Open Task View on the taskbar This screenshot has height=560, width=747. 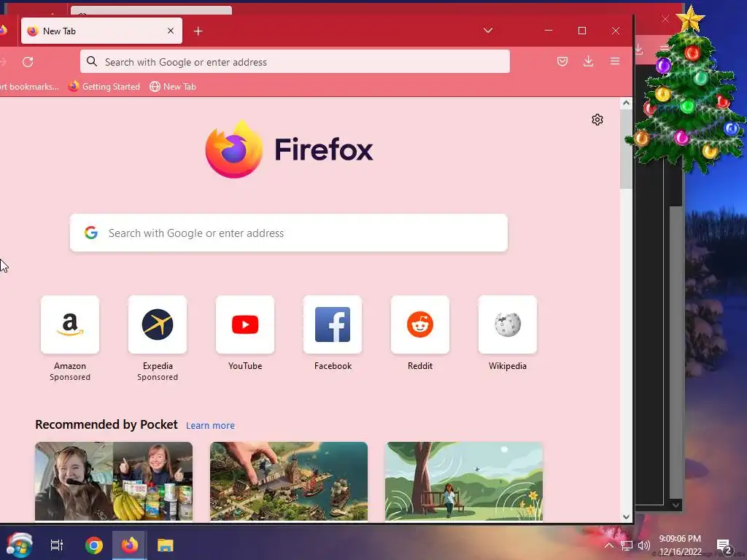[x=57, y=545]
